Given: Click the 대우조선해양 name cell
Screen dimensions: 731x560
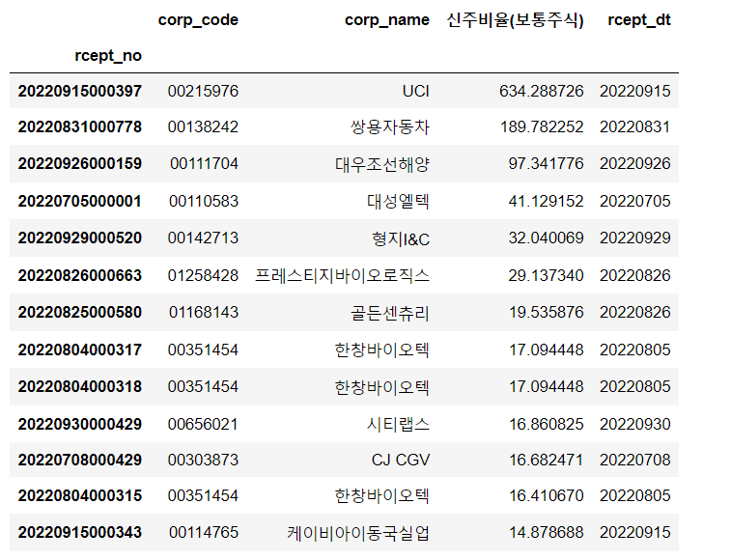Looking at the screenshot, I should point(382,164).
